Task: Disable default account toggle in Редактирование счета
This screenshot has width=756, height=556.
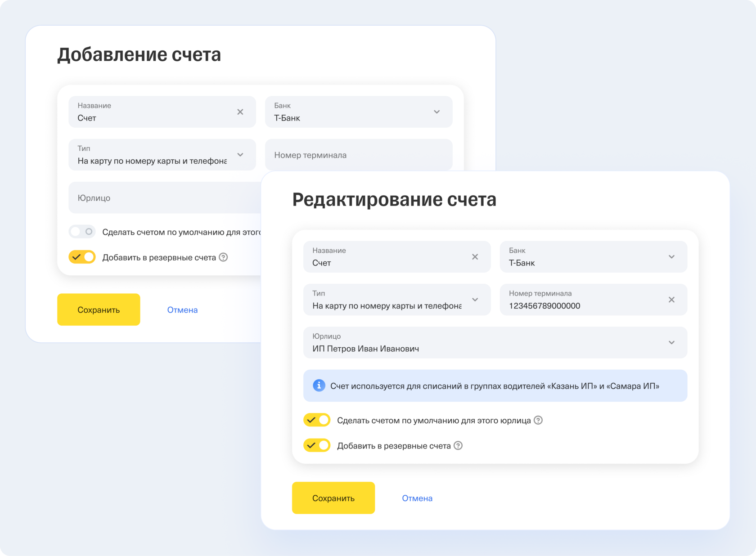Action: 317,420
